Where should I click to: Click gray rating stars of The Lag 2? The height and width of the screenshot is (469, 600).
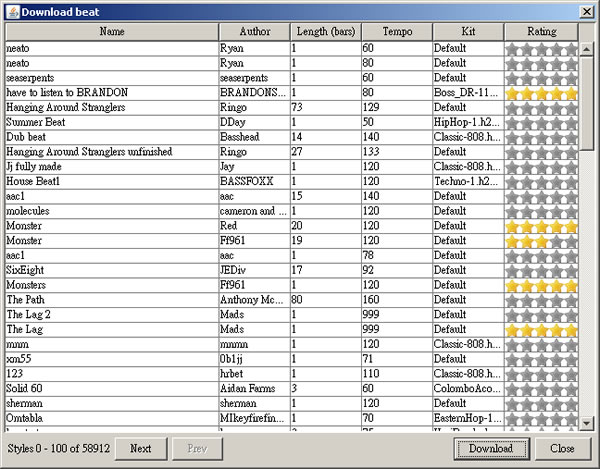(x=541, y=315)
